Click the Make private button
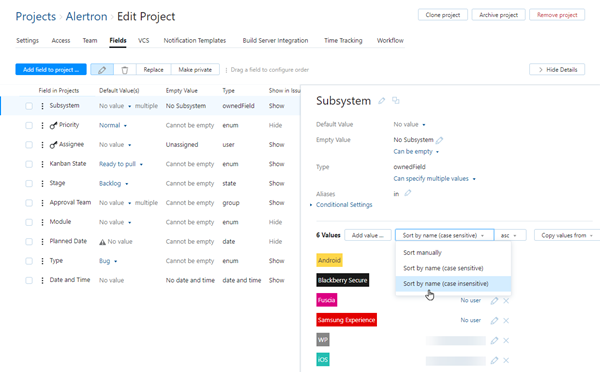 [195, 70]
